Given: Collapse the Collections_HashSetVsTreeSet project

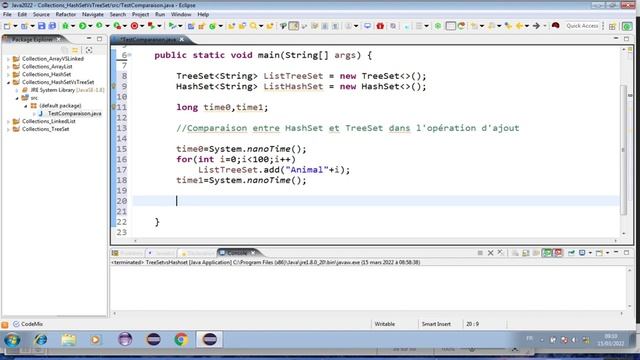Looking at the screenshot, I should 8,82.
